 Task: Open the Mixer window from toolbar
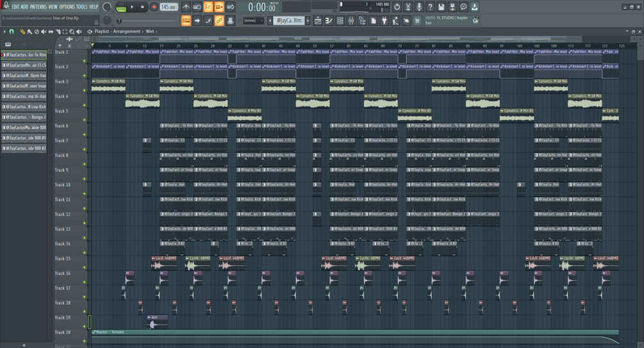click(x=351, y=21)
